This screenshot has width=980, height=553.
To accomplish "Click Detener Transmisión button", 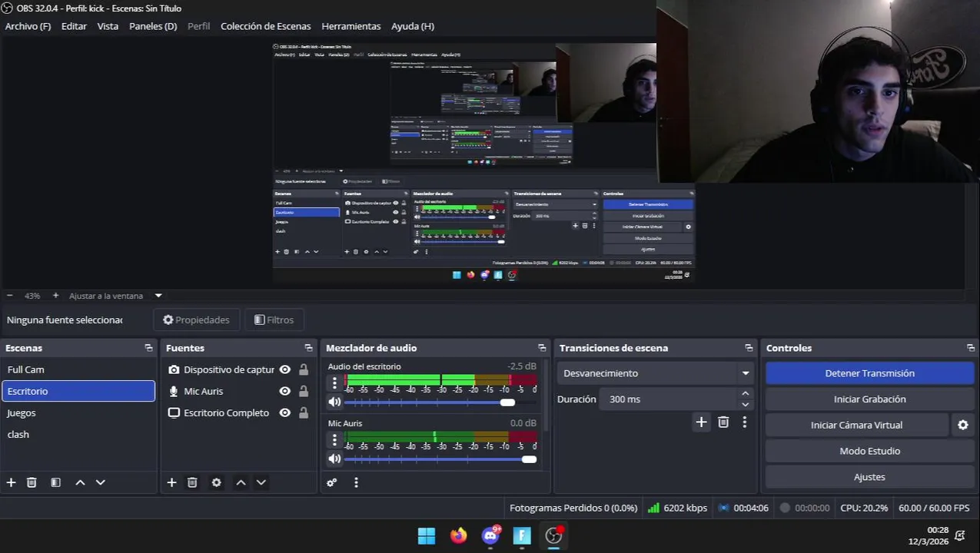I will [869, 373].
